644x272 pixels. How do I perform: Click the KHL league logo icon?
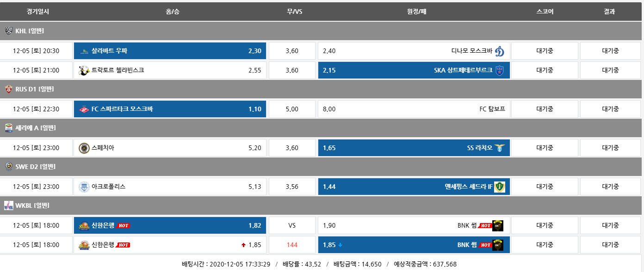coord(9,31)
